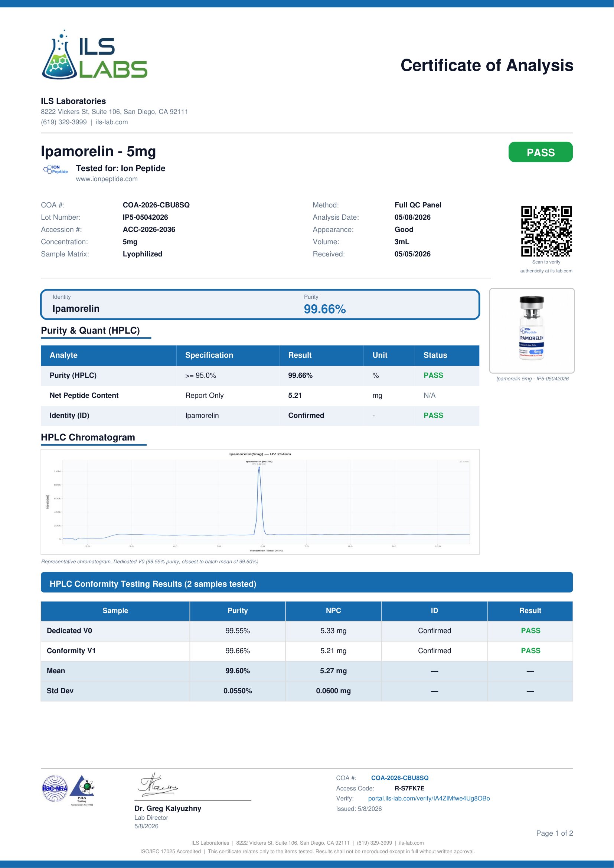Click the Lab Director signature image
The width and height of the screenshot is (614, 868).
pos(157,785)
